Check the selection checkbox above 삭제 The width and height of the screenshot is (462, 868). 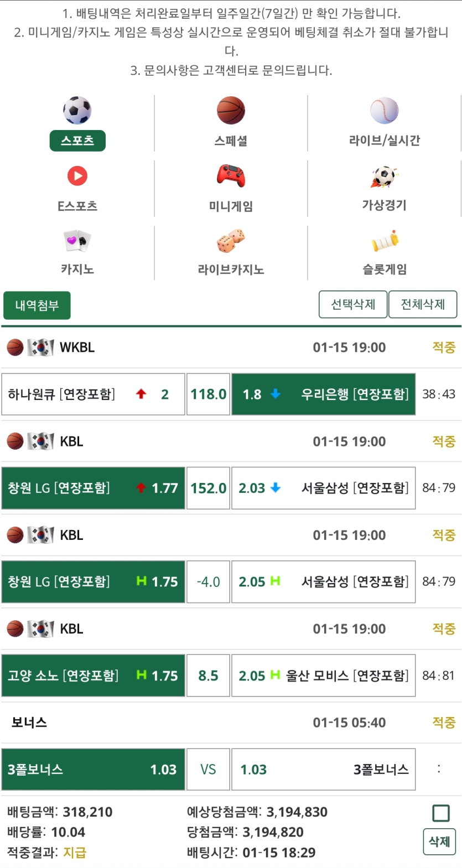pos(440,812)
